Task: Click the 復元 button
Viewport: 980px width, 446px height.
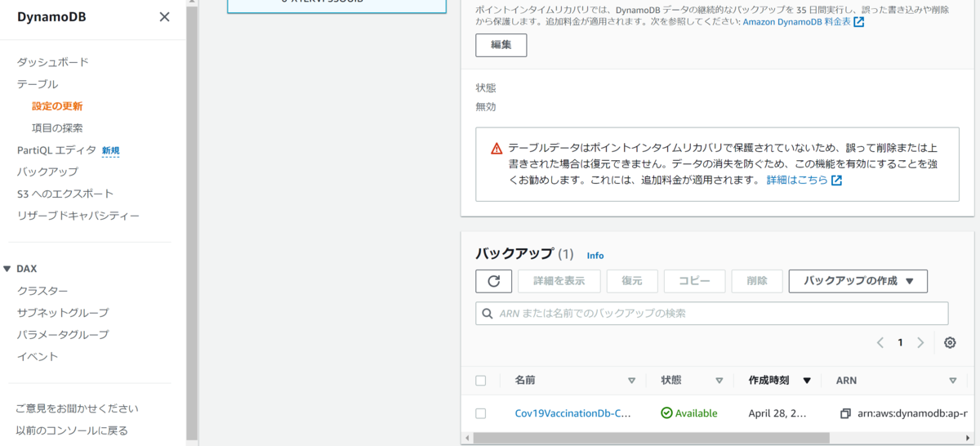Action: (632, 281)
